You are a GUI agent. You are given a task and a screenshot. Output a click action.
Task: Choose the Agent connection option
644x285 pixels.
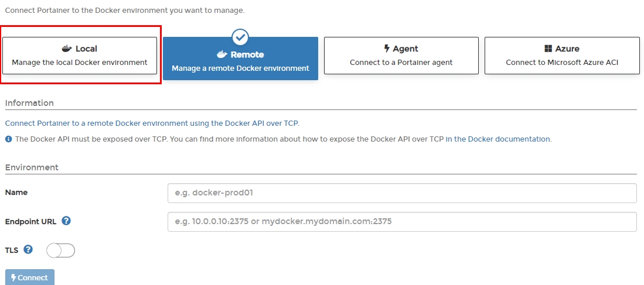coord(401,56)
